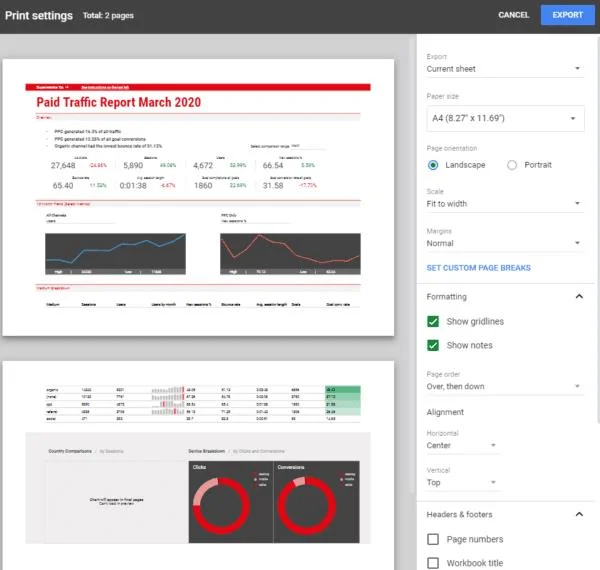600x570 pixels.
Task: Click 'Paid Traffic Report March 2020' title
Action: 119,102
